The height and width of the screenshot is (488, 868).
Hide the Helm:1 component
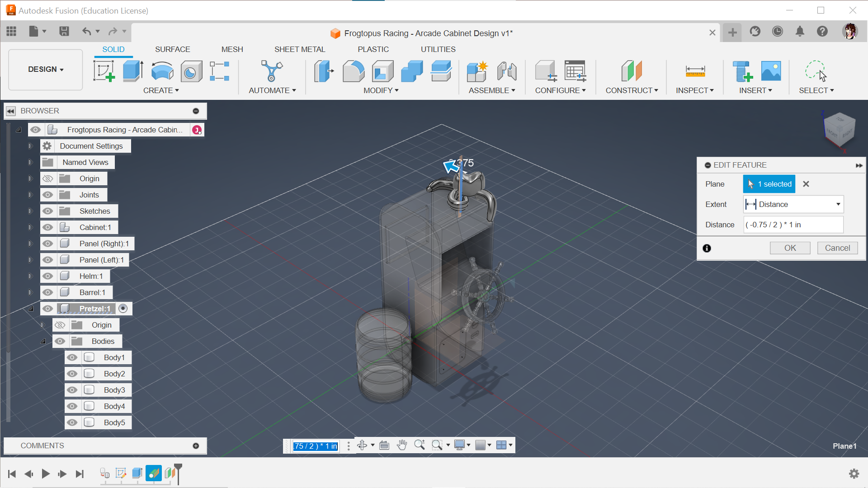tap(48, 276)
